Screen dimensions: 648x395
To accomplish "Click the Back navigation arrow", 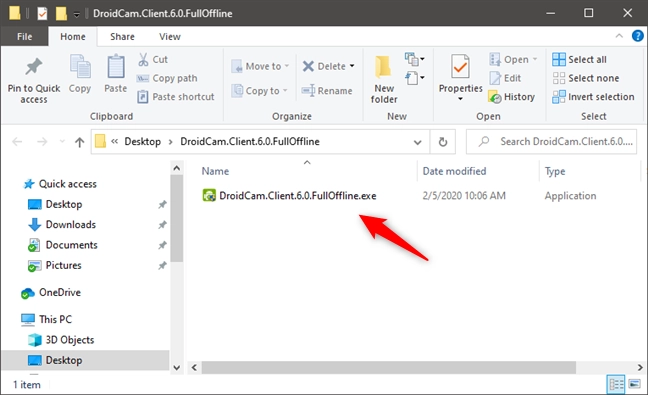I will (17, 142).
